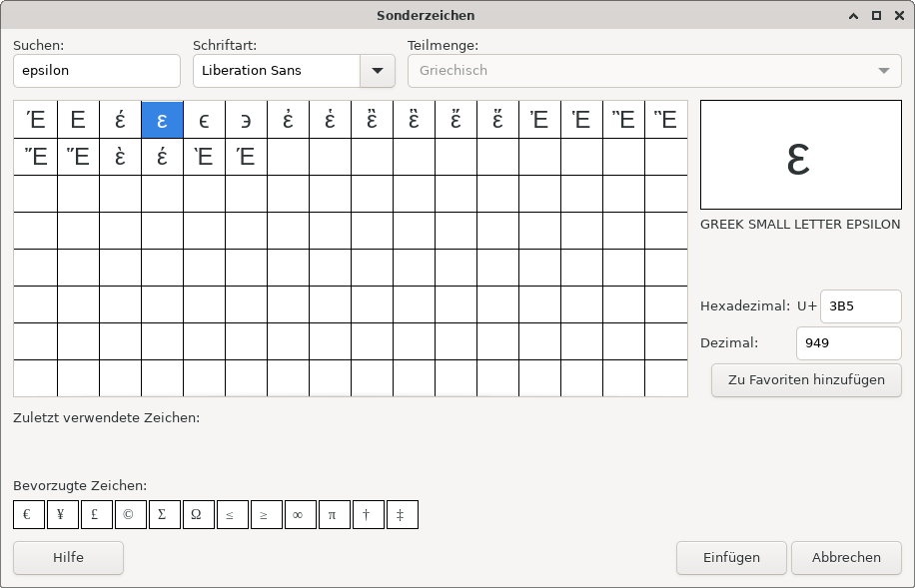Click the Bevorzugte Zeichen label
This screenshot has height=588, width=915.
pyautogui.click(x=80, y=485)
